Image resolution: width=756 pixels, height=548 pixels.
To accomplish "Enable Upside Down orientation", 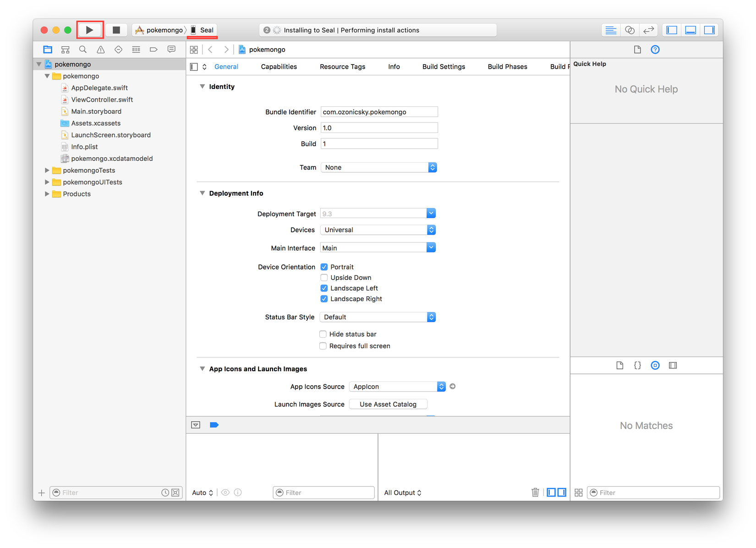I will [324, 277].
